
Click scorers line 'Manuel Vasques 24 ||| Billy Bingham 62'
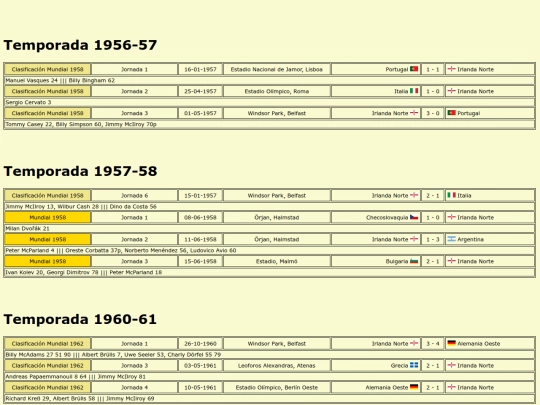270,80
